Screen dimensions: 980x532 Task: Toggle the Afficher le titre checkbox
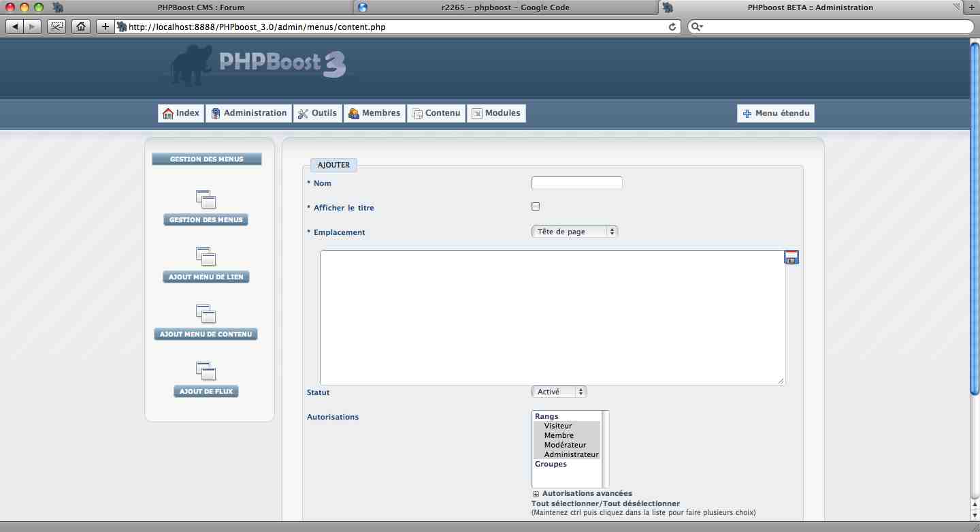click(536, 207)
